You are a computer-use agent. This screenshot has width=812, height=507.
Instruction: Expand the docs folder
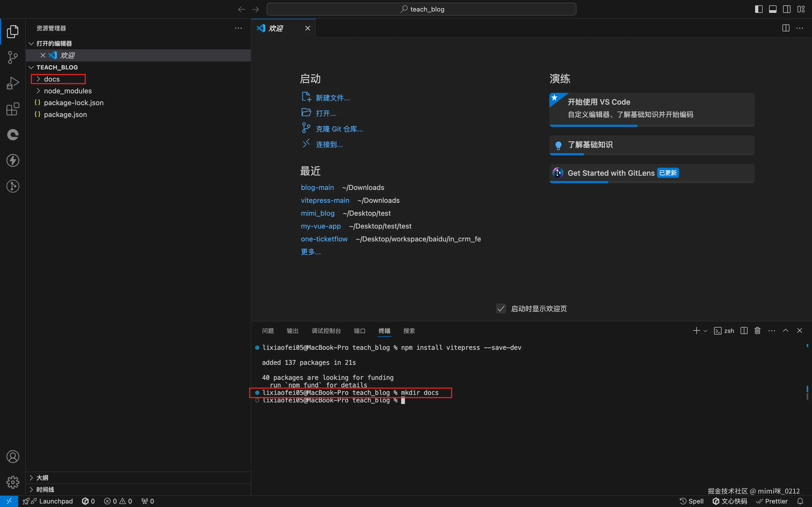[52, 79]
